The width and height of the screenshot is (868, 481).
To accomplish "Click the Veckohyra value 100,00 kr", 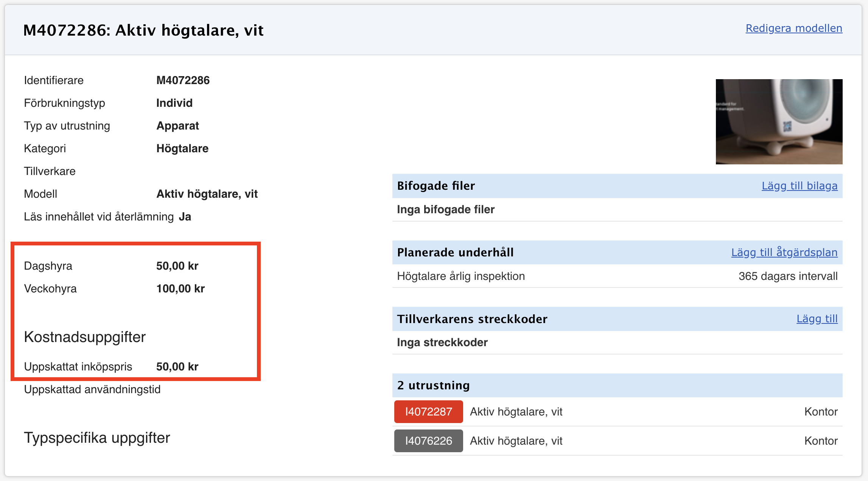I will coord(180,289).
